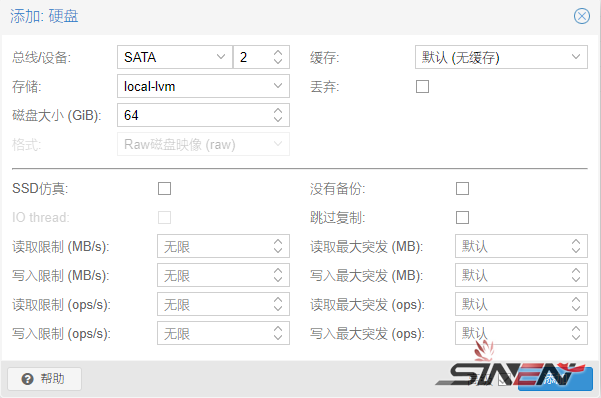The image size is (601, 398).
Task: Decrease 写入限制 (MB/s) with down arrow
Action: tap(278, 280)
